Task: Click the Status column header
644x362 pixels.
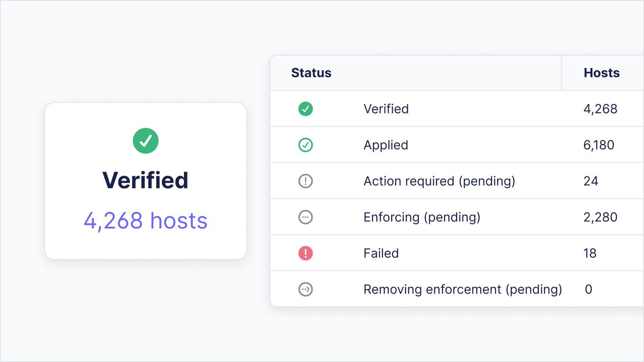Action: [311, 73]
